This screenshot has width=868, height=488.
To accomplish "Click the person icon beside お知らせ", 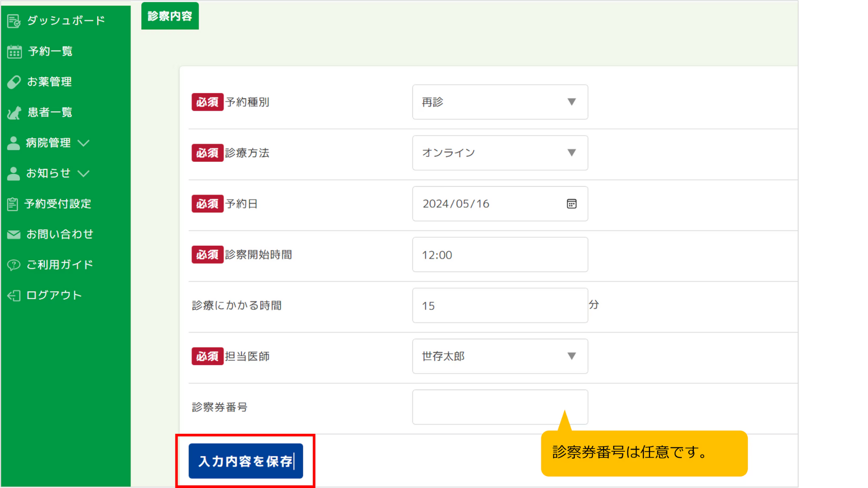I will [14, 174].
